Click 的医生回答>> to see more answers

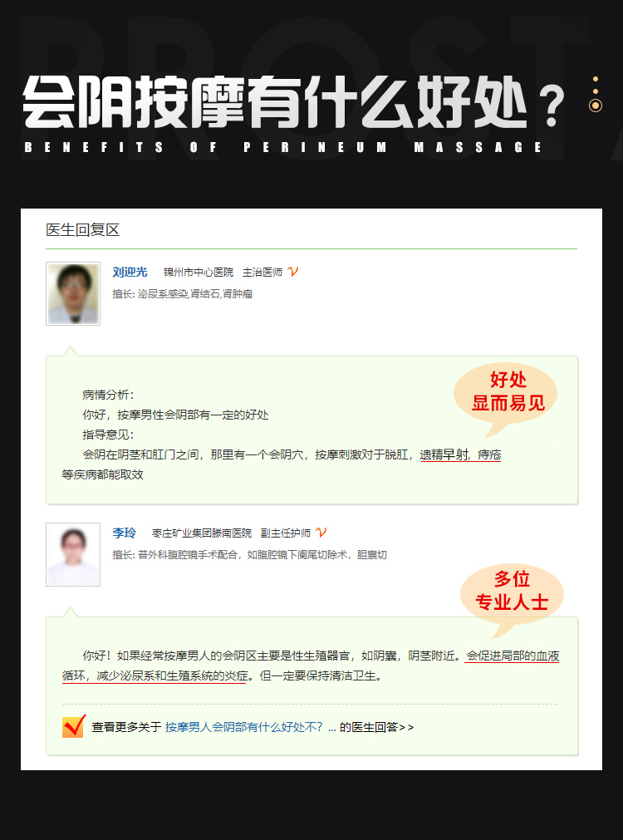376,727
